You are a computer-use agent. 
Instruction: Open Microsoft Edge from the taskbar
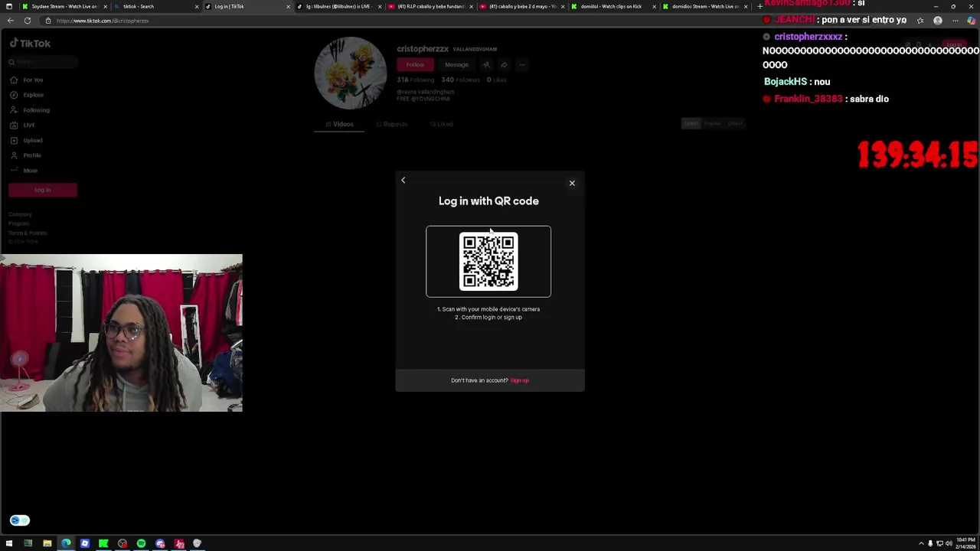tap(66, 543)
